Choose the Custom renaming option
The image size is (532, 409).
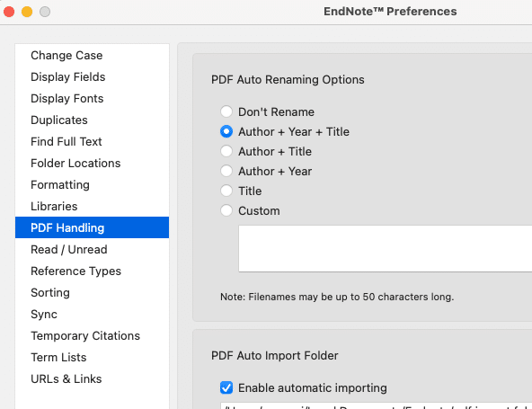[226, 210]
